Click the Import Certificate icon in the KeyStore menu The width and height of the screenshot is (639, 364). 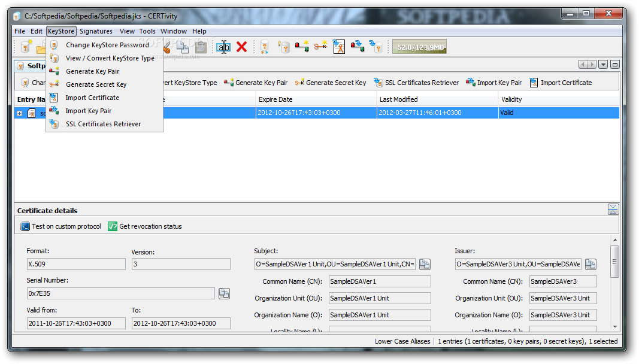[x=54, y=98]
